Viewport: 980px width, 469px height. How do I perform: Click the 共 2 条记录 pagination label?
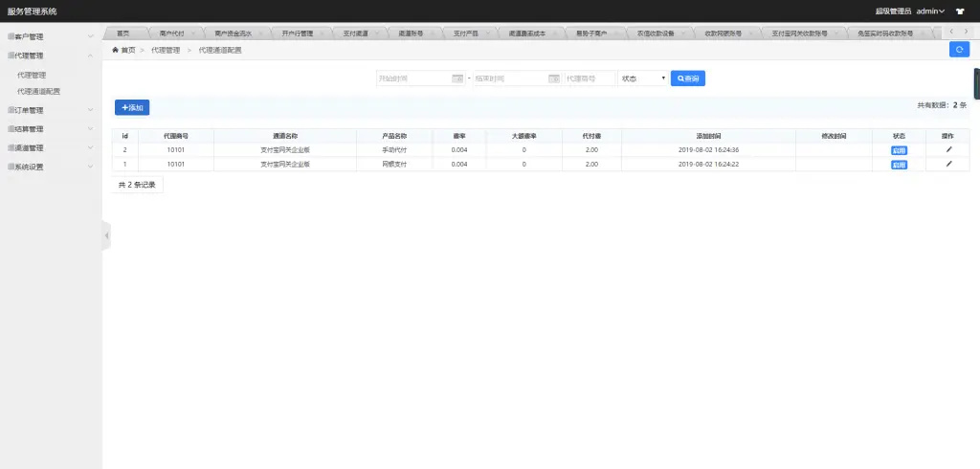pos(137,185)
